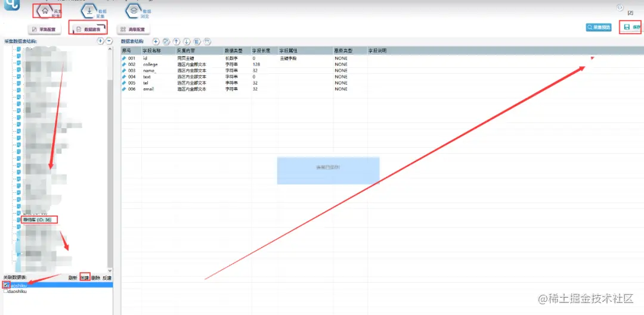Select field row 002 college
Image resolution: width=644 pixels, height=315 pixels.
tap(382, 64)
